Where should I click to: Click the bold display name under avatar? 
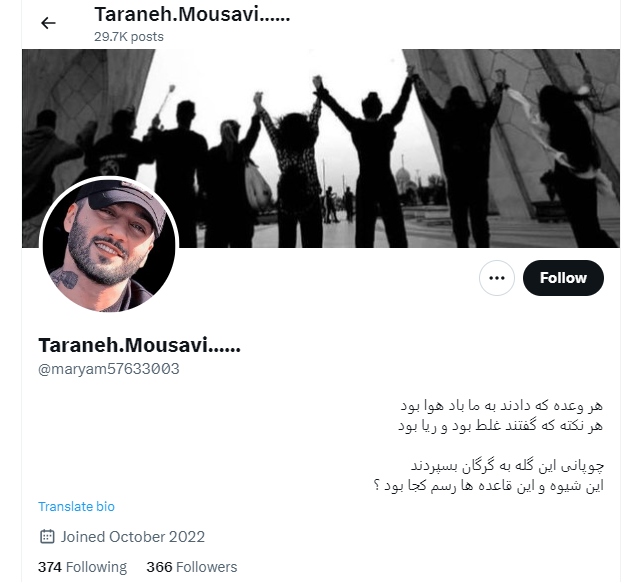(139, 345)
